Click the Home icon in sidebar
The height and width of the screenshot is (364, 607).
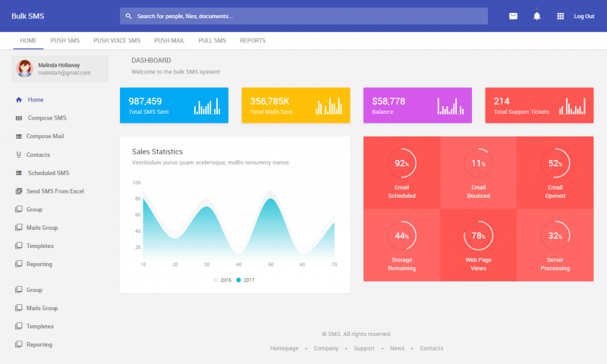(18, 99)
